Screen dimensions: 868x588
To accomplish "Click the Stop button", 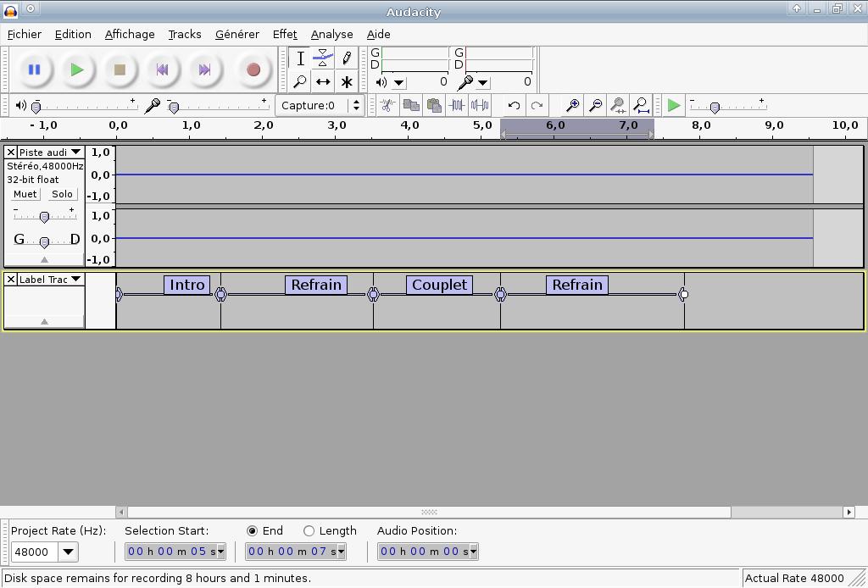I will [x=120, y=69].
